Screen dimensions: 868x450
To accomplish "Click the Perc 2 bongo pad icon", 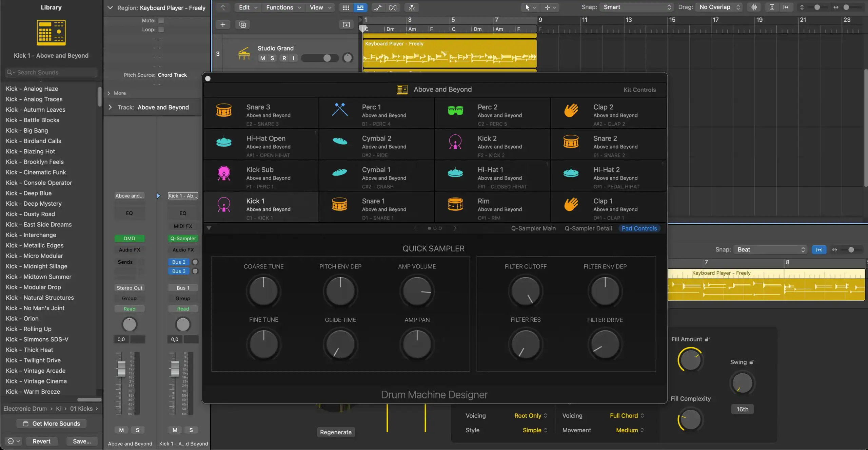I will click(x=455, y=110).
